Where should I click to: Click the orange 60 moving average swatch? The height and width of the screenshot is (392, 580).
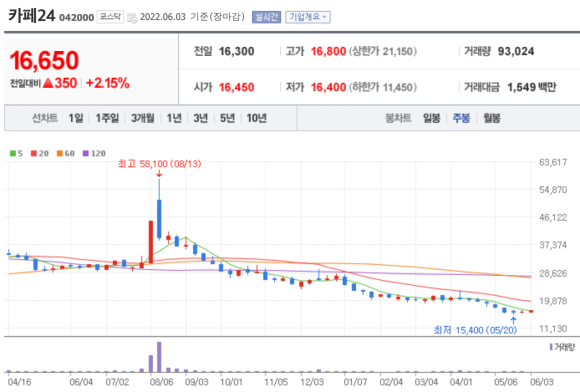click(60, 153)
